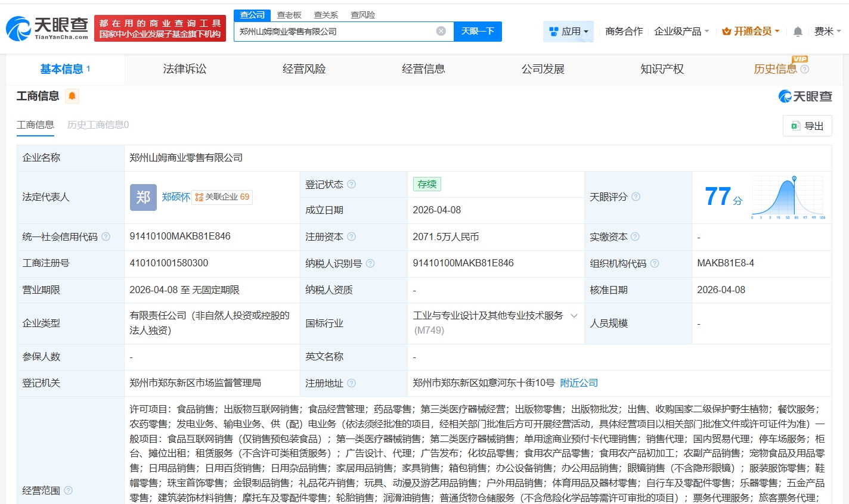Open legal representative 郑硕怀 link
This screenshot has width=849, height=504.
[x=176, y=197]
